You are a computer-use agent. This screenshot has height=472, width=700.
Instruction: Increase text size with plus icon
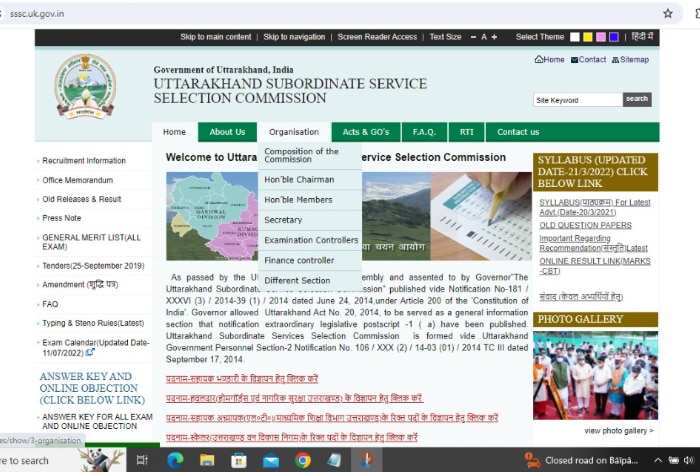[x=494, y=37]
